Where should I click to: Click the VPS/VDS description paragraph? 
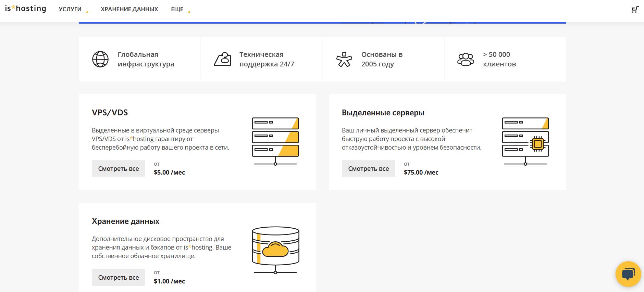point(161,139)
